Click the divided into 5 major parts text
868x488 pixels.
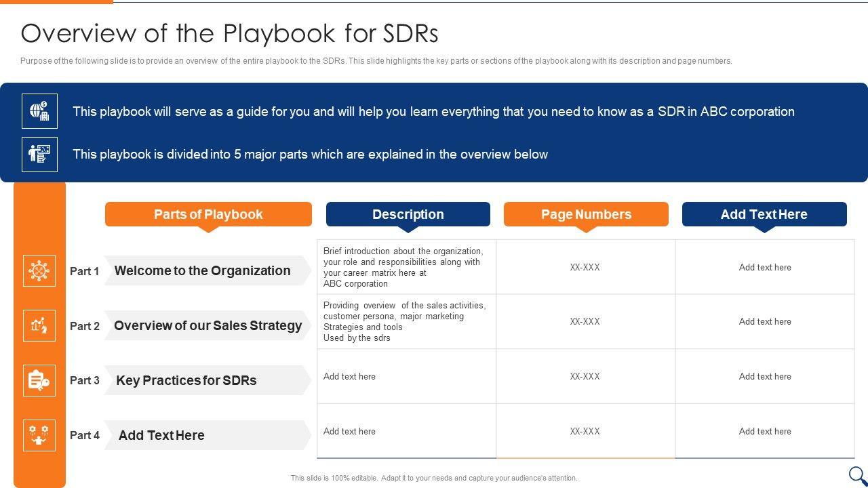point(310,155)
